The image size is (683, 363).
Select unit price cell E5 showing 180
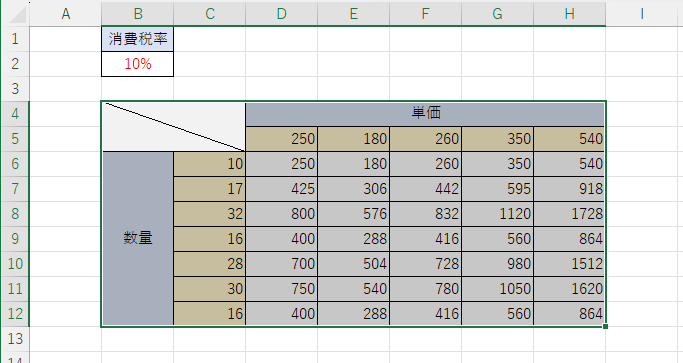pyautogui.click(x=354, y=139)
